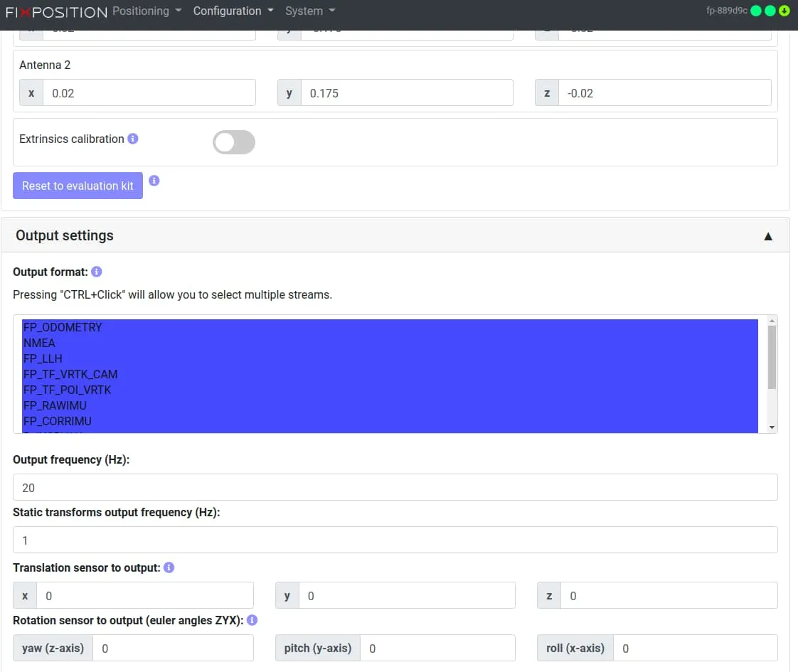Enable the Extrinsics calibration toggle

[x=234, y=142]
